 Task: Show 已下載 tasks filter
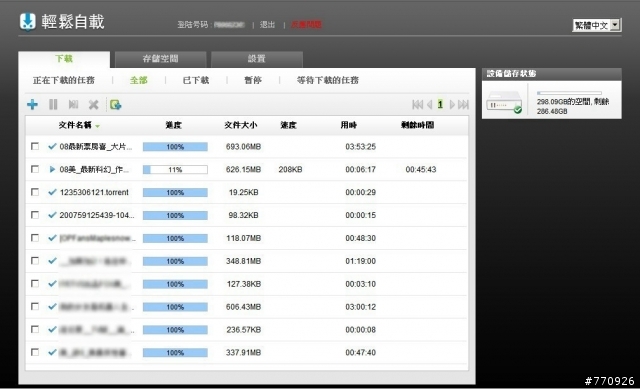pyautogui.click(x=196, y=80)
